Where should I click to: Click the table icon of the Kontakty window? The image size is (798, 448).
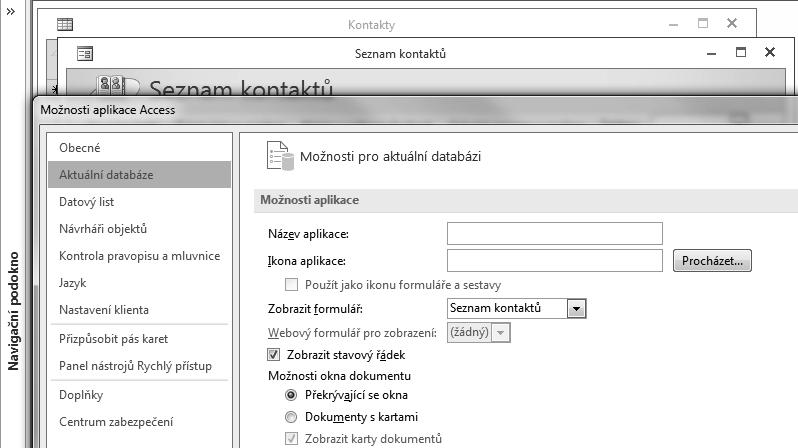65,24
